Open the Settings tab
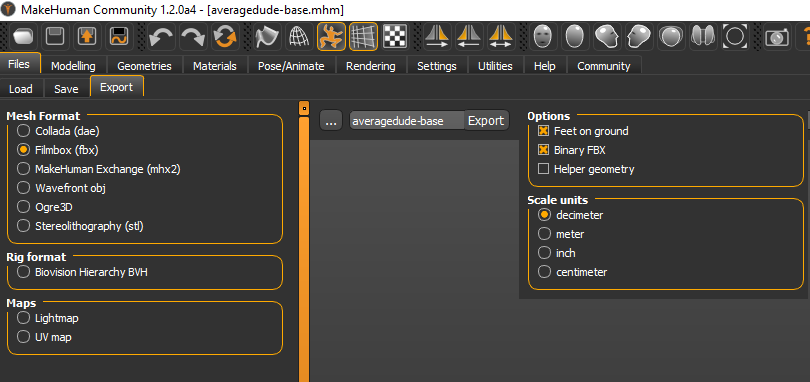 [437, 66]
